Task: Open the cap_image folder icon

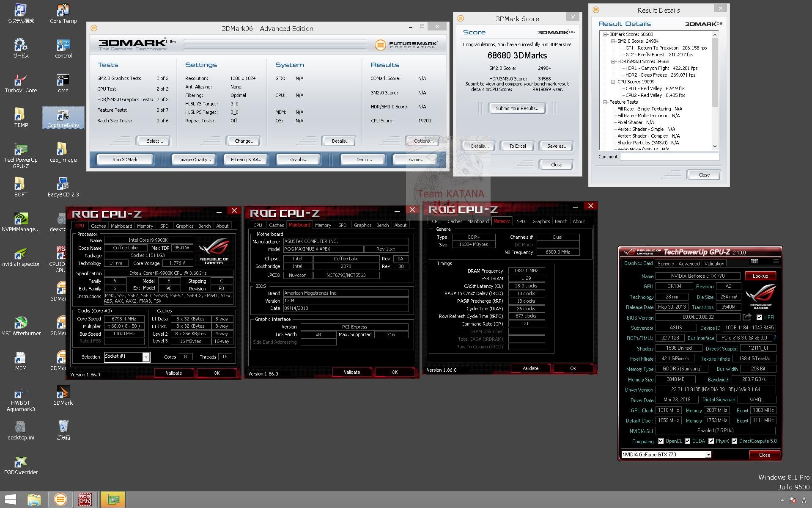Action: coord(63,153)
